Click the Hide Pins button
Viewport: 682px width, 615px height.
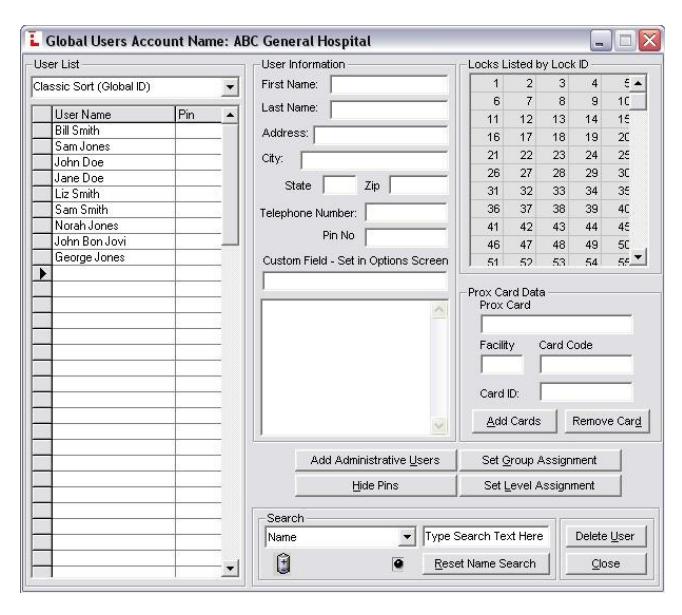[x=375, y=485]
